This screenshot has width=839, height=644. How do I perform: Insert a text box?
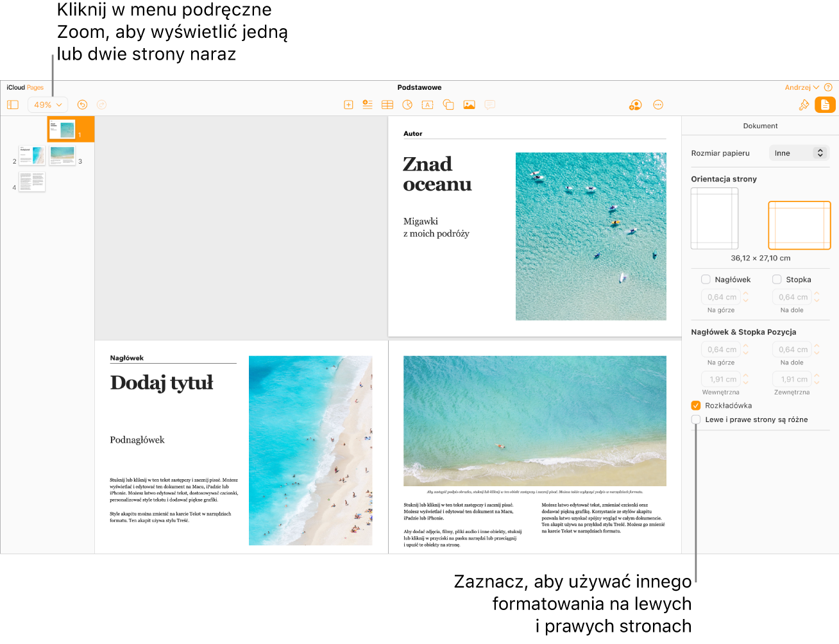[x=428, y=105]
